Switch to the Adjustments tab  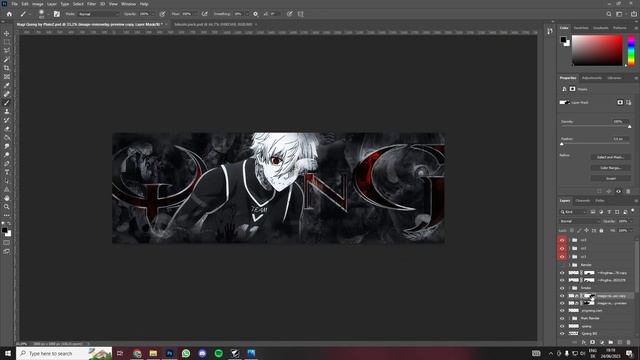(592, 78)
